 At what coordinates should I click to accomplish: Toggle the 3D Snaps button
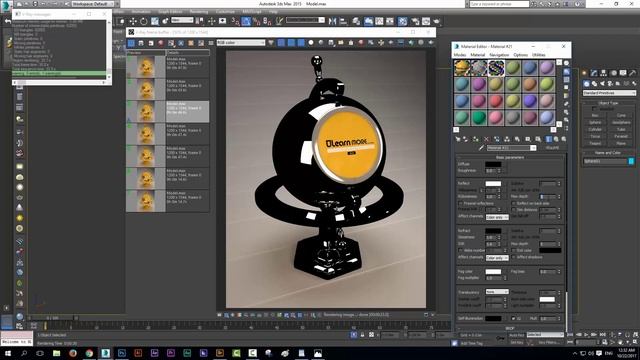pyautogui.click(x=236, y=21)
